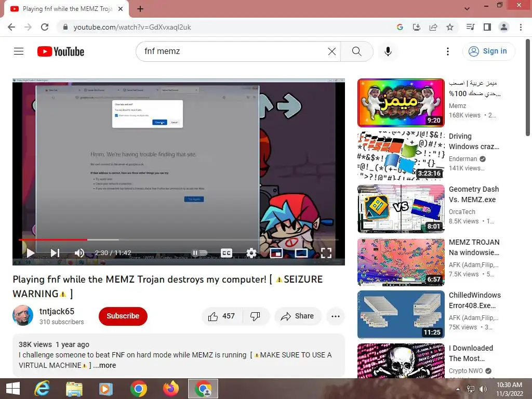Enter full screen mode
The height and width of the screenshot is (399, 532).
[x=326, y=253]
